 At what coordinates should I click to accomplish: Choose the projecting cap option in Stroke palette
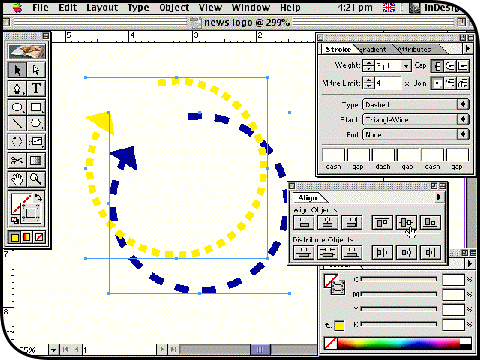[463, 66]
